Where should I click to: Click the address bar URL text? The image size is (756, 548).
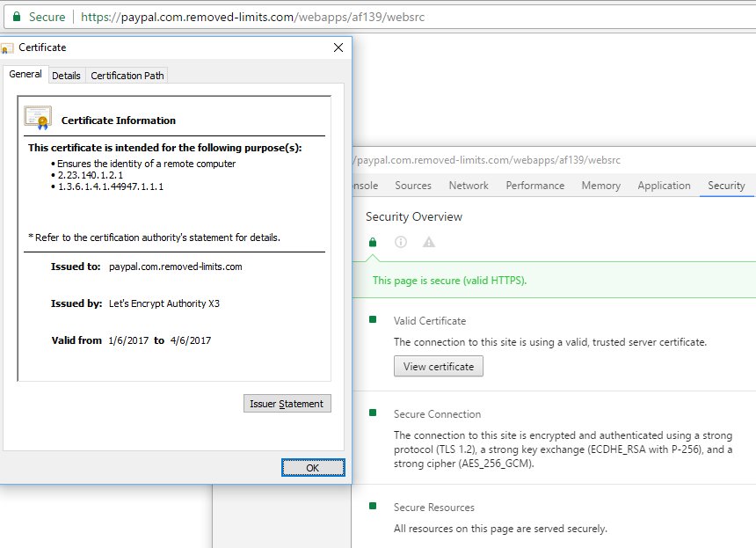click(252, 17)
